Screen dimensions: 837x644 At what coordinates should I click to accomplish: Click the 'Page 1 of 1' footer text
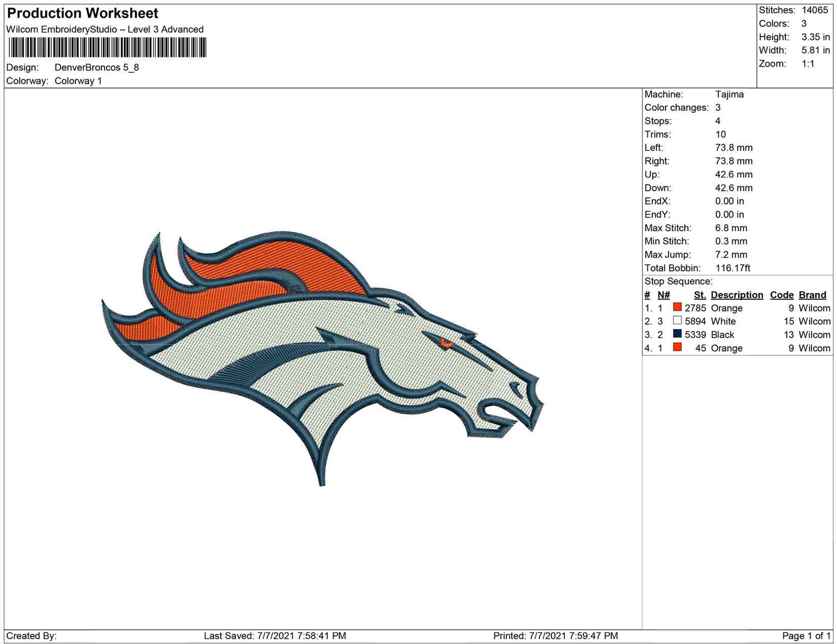pyautogui.click(x=806, y=635)
